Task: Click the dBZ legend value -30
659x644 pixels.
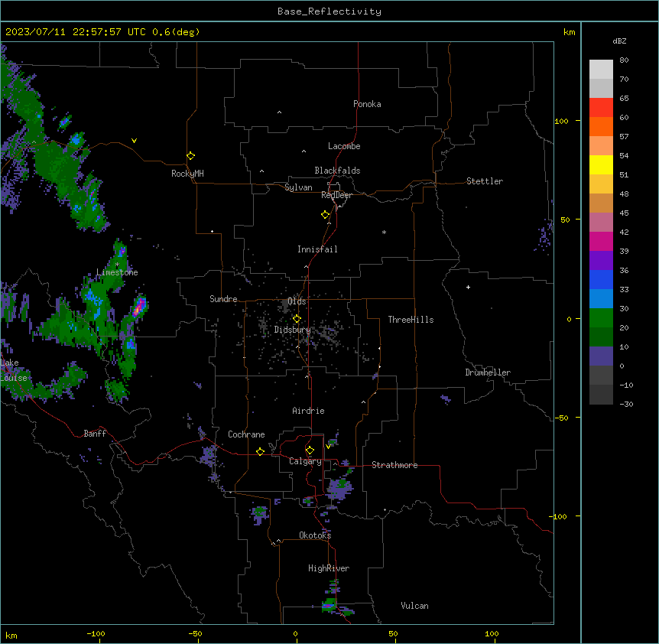Action: (x=626, y=404)
